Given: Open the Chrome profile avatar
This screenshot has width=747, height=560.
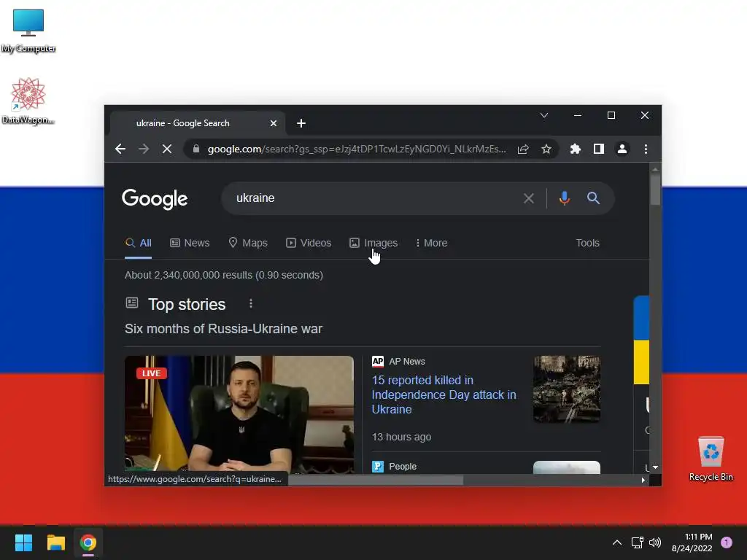Looking at the screenshot, I should (x=622, y=149).
